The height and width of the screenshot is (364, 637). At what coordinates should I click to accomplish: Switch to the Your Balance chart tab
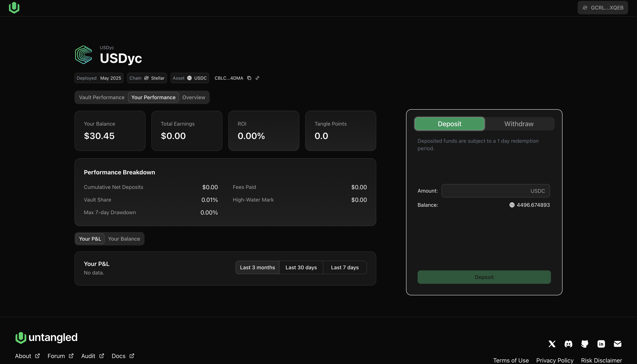click(x=124, y=239)
